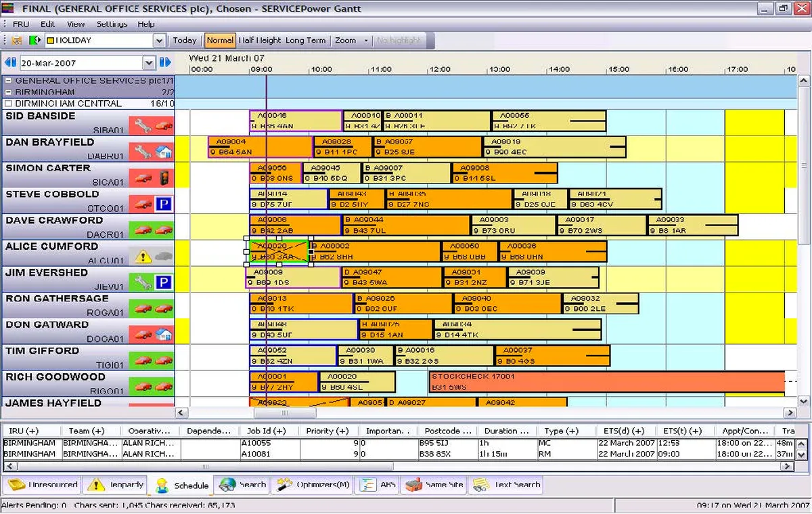Open the Same Site tab
Screen dimensions: 812x514
434,484
